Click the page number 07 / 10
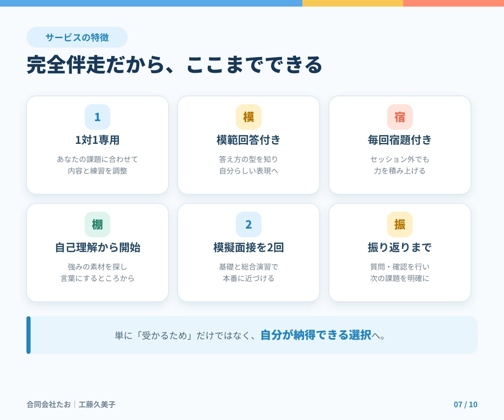Screen dimensions: 504x420 [466, 404]
